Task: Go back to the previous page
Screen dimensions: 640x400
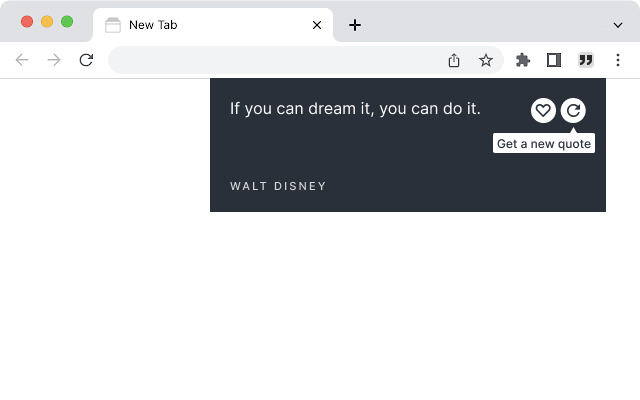Action: click(x=22, y=60)
